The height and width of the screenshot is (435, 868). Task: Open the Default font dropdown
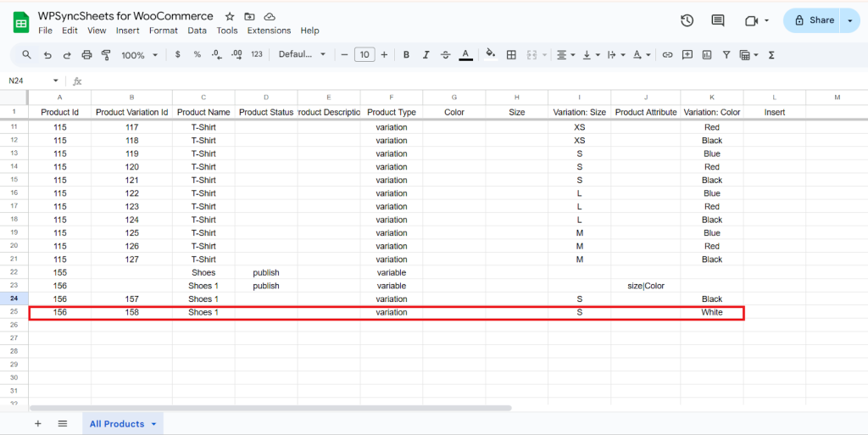click(x=303, y=54)
